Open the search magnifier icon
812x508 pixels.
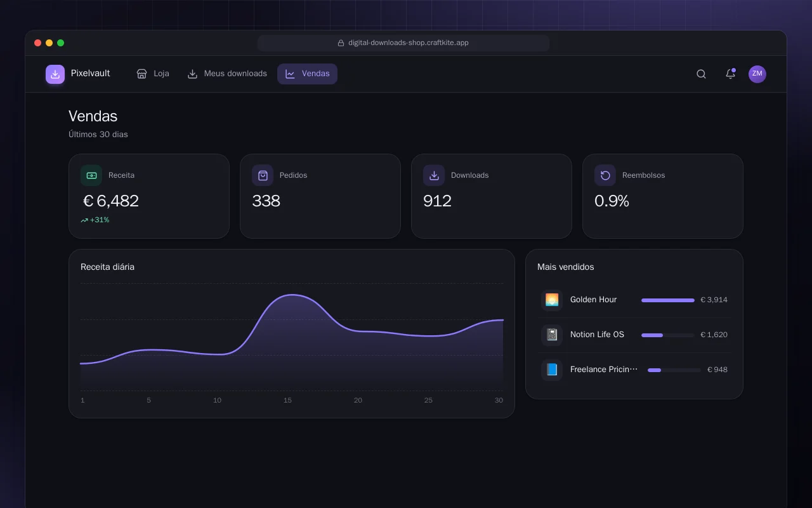(701, 74)
